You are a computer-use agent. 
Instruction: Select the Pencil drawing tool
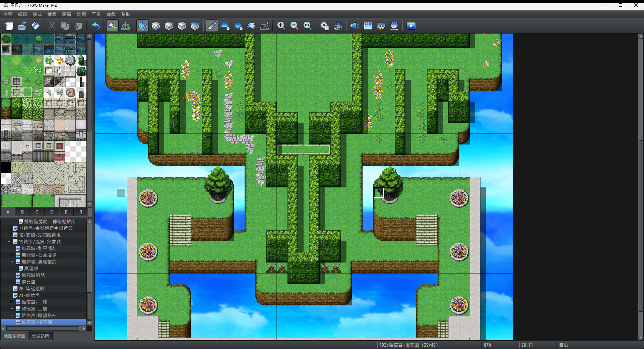coord(212,26)
